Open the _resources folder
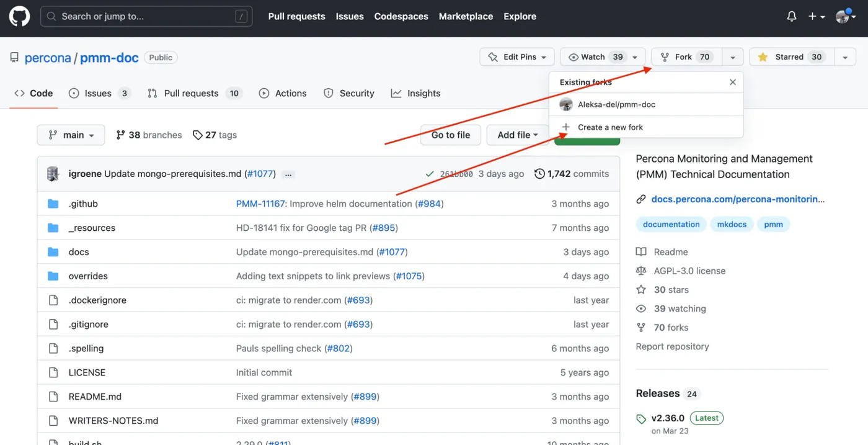 click(x=92, y=228)
